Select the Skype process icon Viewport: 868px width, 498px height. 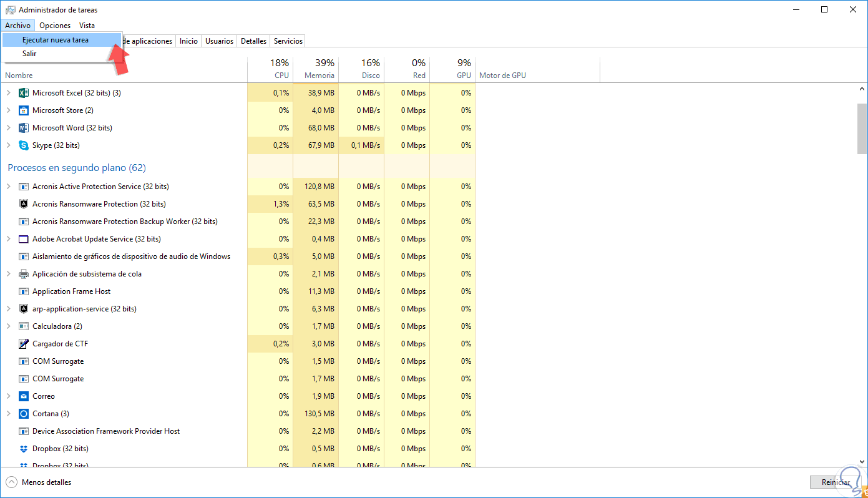(x=24, y=145)
